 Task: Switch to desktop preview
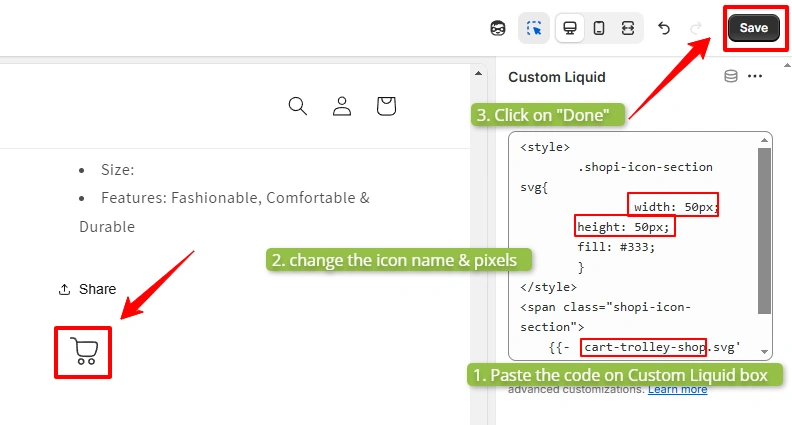click(570, 28)
